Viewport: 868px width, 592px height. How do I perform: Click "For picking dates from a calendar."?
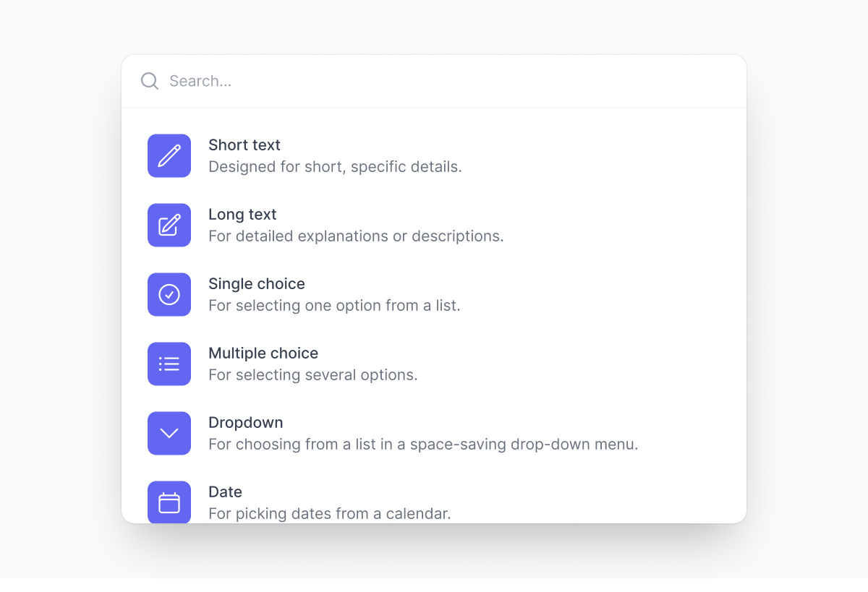[330, 514]
